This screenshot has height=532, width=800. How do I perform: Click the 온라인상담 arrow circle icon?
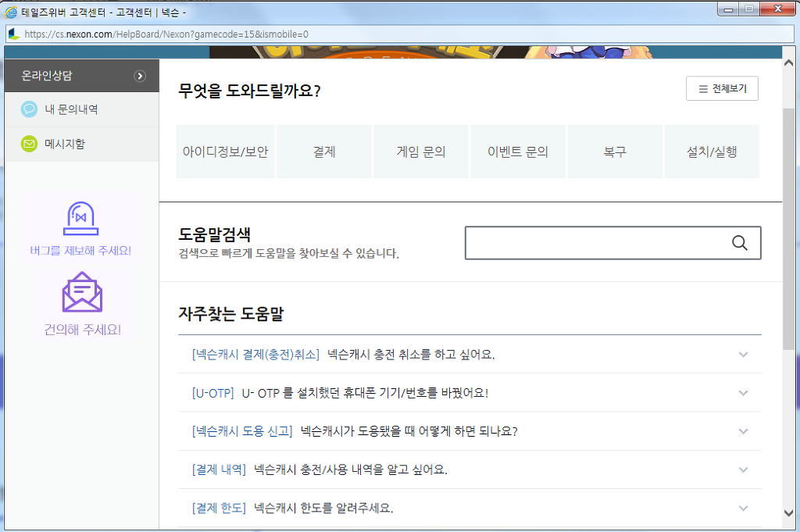(140, 76)
